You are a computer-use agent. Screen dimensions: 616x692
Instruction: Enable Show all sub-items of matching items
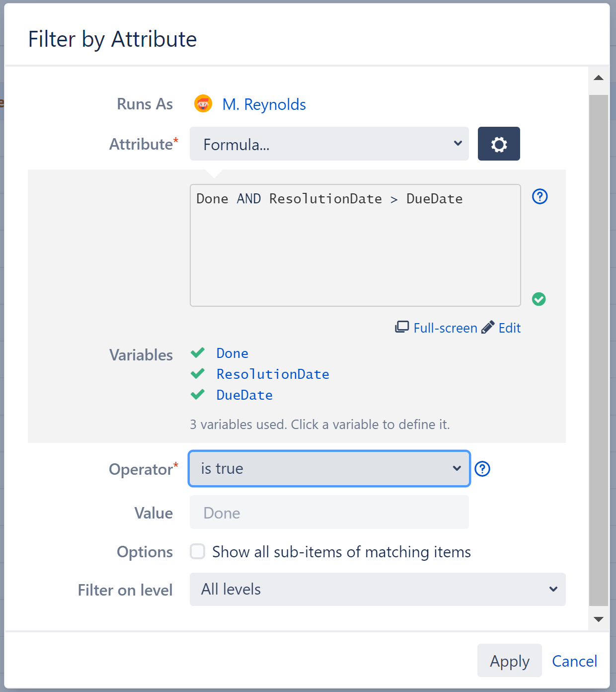pyautogui.click(x=197, y=551)
